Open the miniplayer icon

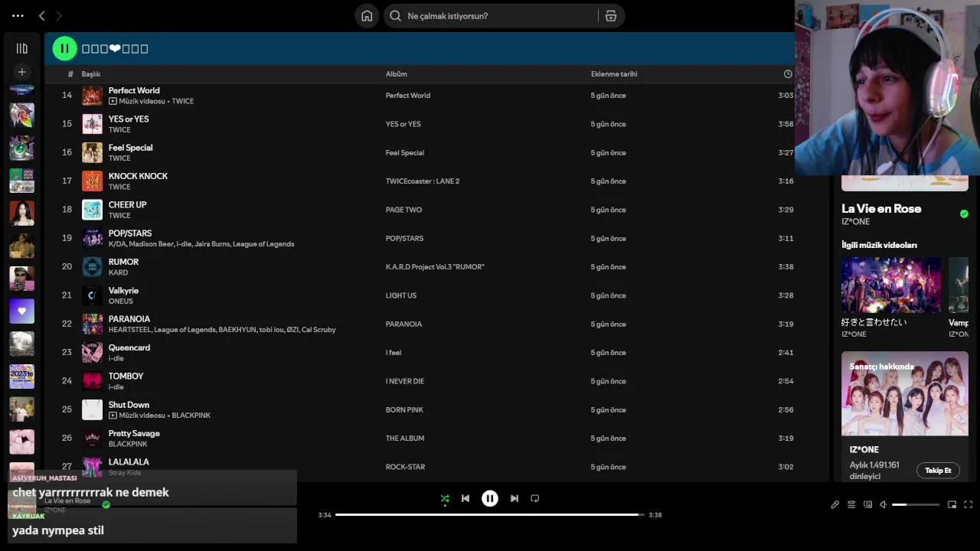pos(952,504)
